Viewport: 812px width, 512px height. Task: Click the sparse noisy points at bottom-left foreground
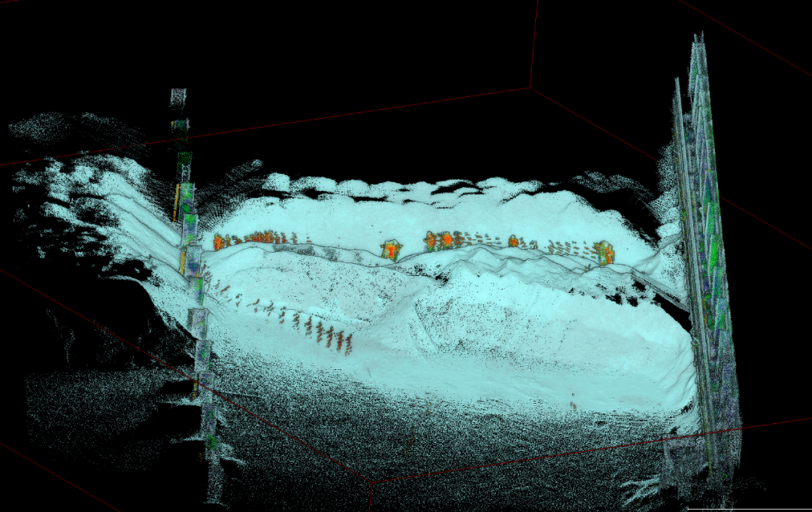[x=90, y=421]
